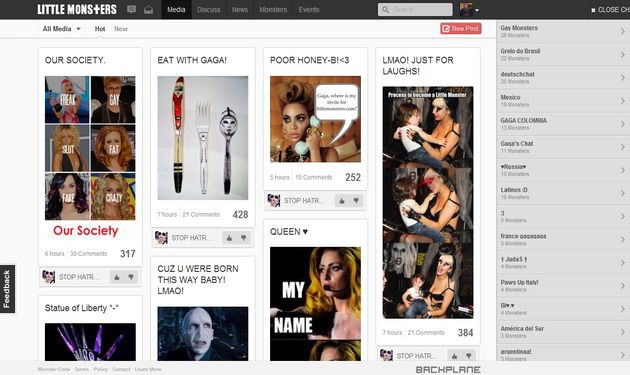Open the Feedback side tab

(7, 289)
